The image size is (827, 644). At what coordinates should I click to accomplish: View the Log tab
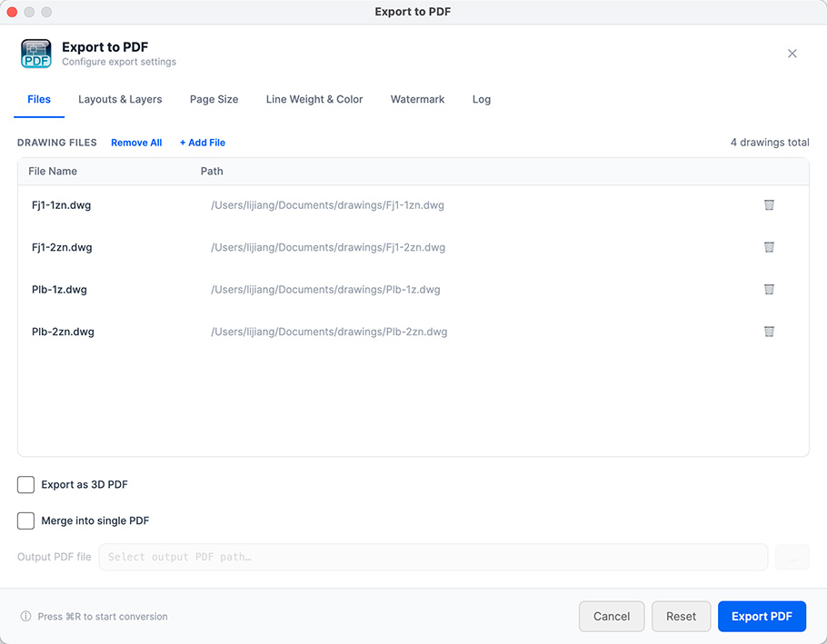(x=482, y=100)
